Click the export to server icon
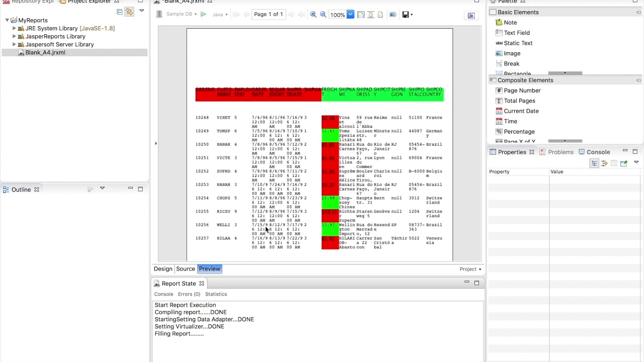Viewport: 644px width, 362px height. [393, 15]
